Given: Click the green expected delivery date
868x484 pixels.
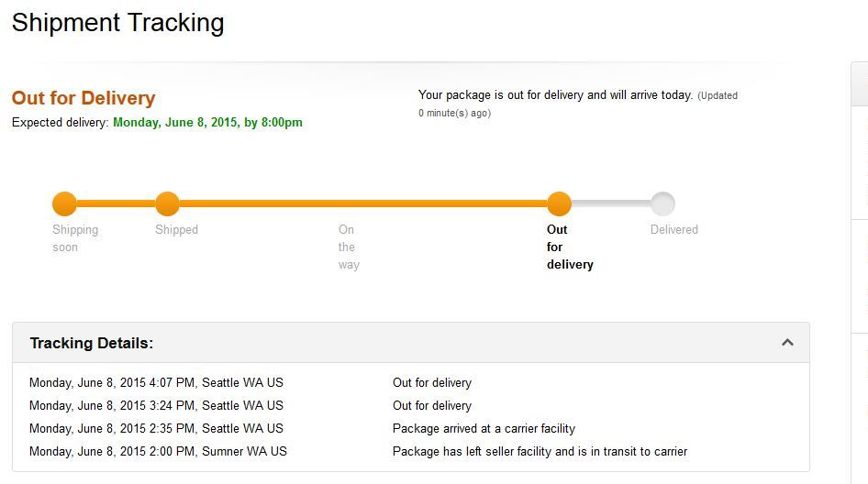Looking at the screenshot, I should (207, 122).
